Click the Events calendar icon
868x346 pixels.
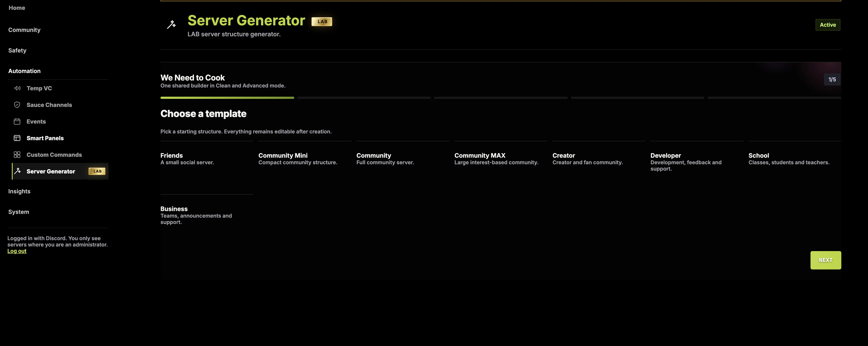[x=17, y=122]
